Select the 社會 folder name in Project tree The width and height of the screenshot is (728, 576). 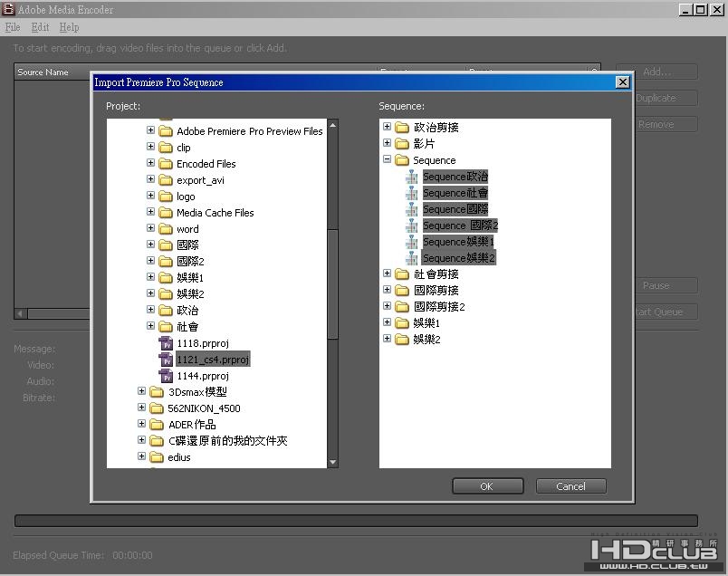[x=187, y=327]
